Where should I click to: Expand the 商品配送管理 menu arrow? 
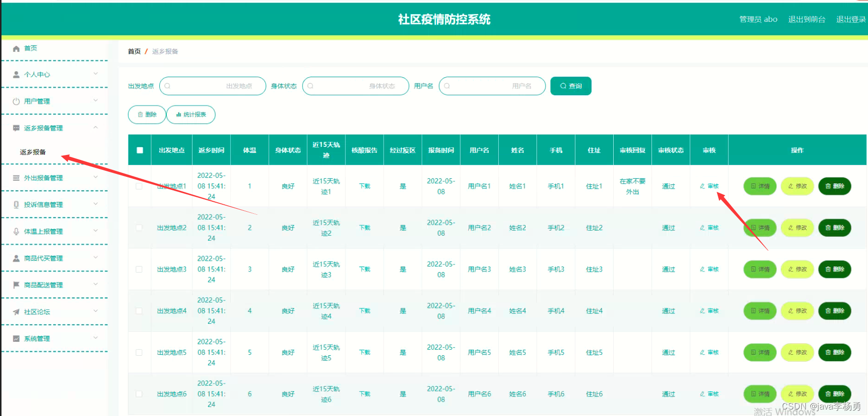[x=96, y=284]
